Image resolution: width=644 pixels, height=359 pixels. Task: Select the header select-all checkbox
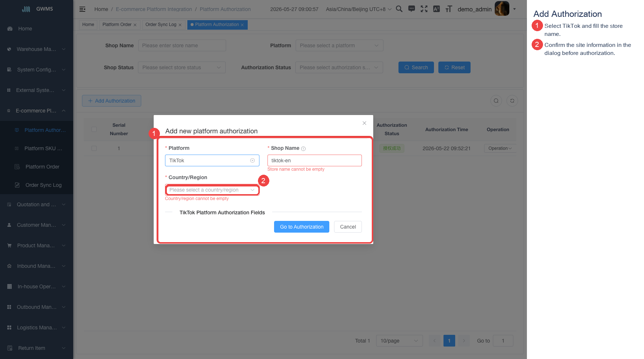tap(94, 129)
